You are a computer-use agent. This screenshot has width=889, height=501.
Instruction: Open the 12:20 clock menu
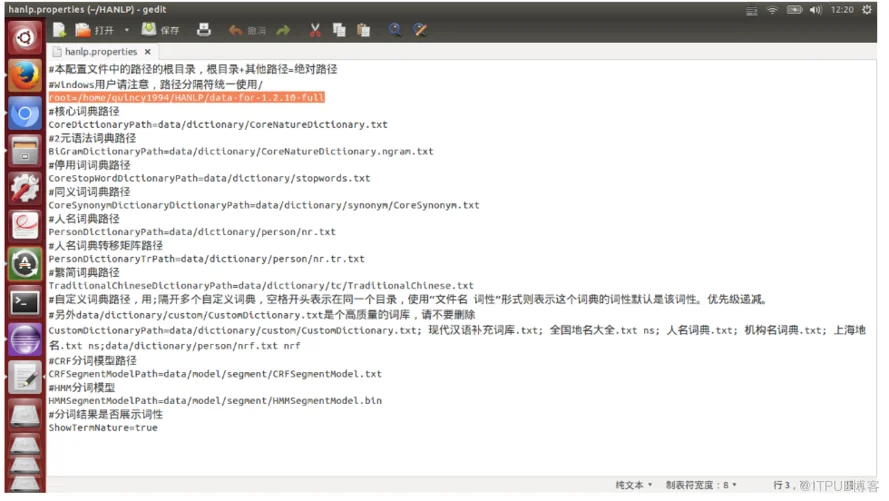(x=842, y=10)
